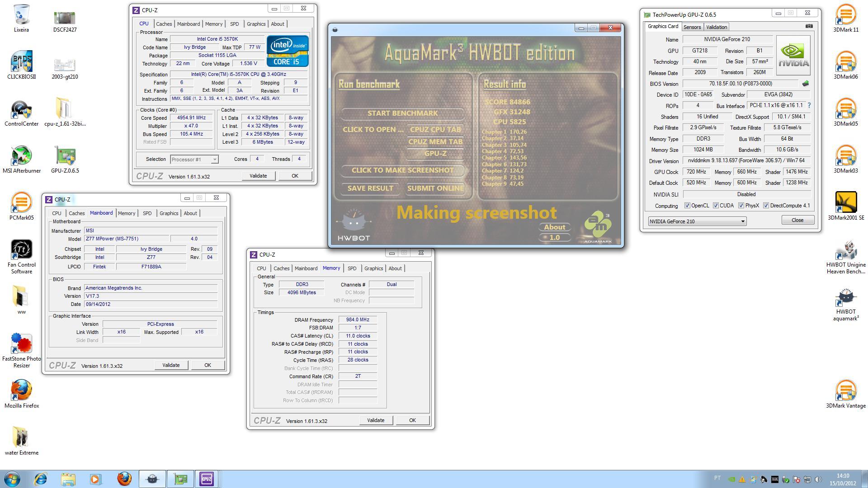868x488 pixels.
Task: Click CLICK TO MAKE SCREENSHOT button
Action: coord(402,170)
